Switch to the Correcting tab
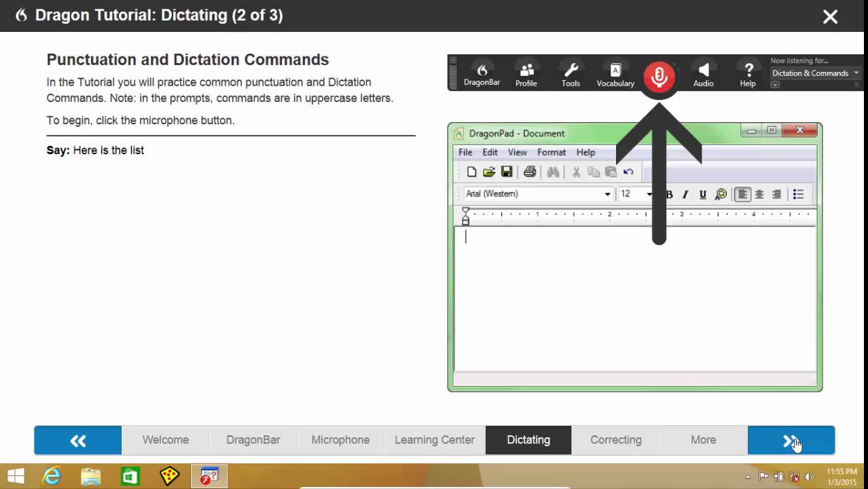The width and height of the screenshot is (868, 489). pyautogui.click(x=616, y=440)
